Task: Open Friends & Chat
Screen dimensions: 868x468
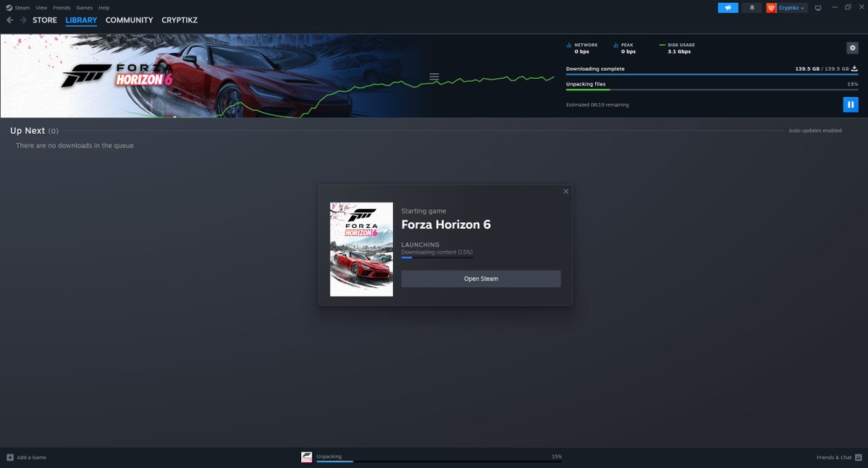Action: (834, 457)
